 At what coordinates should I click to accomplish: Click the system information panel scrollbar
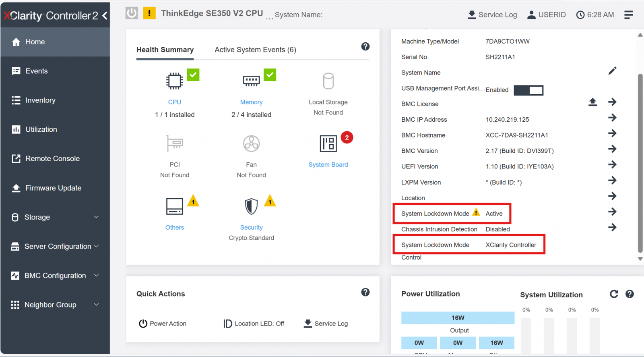click(640, 163)
